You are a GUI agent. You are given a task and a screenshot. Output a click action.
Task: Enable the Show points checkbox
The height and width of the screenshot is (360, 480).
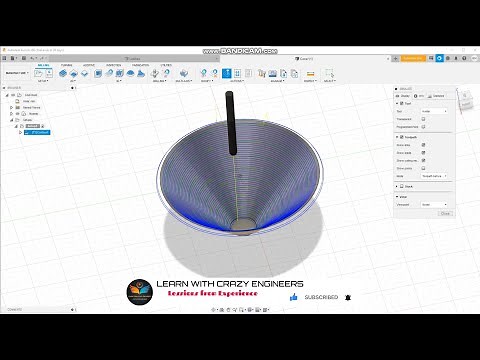(423, 168)
